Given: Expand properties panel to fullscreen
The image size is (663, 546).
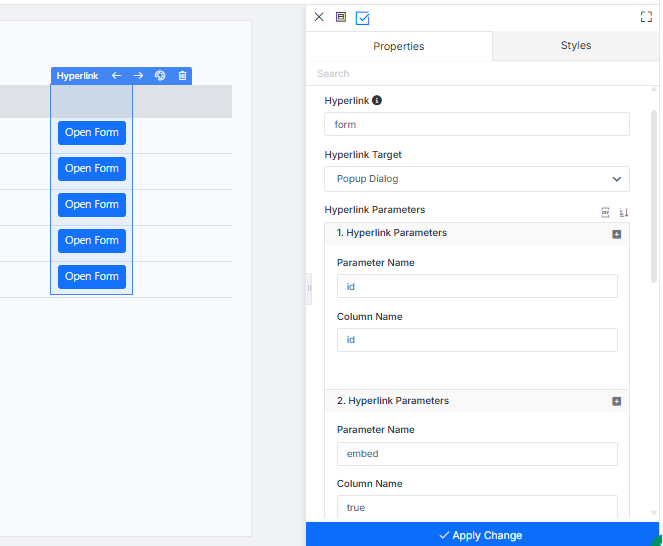Looking at the screenshot, I should tap(646, 17).
